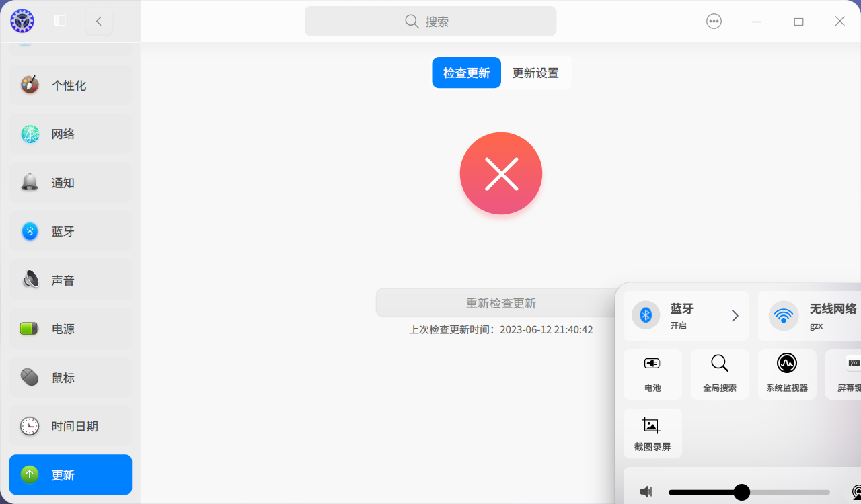Image resolution: width=861 pixels, height=504 pixels.
Task: Open the 个性化 palette icon
Action: [x=30, y=85]
